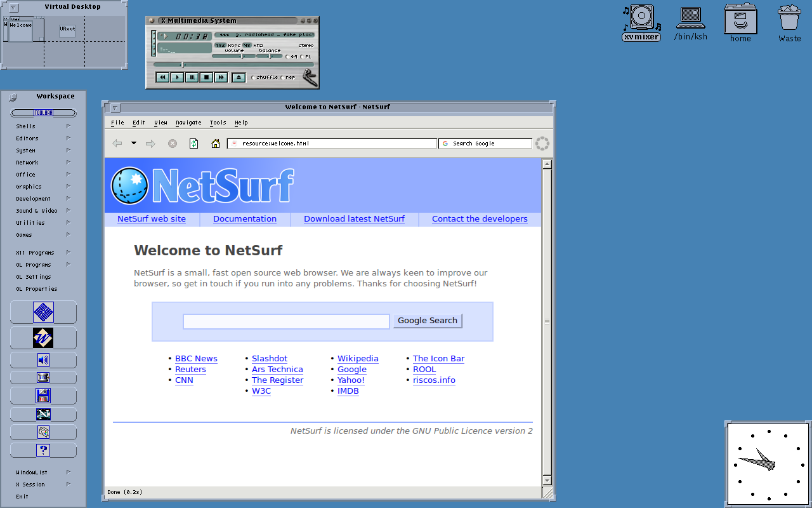
Task: Expand the Graphics submenu
Action: tap(43, 187)
